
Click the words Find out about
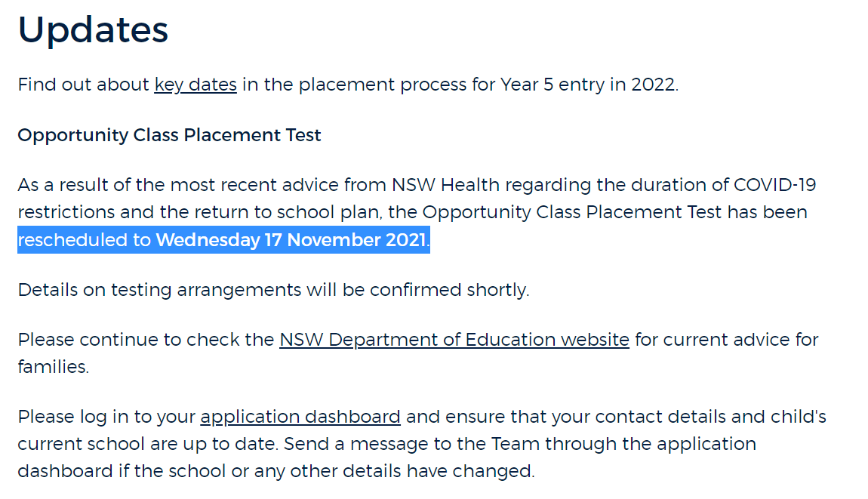[x=84, y=85]
